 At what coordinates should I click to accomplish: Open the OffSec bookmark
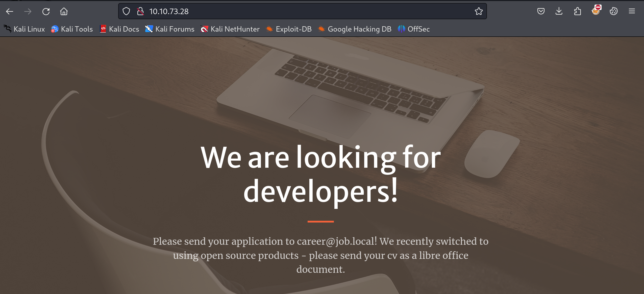click(x=414, y=29)
